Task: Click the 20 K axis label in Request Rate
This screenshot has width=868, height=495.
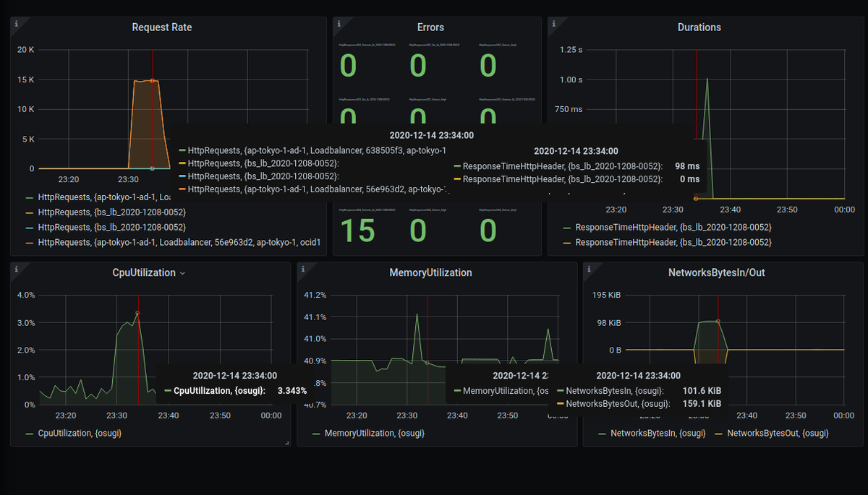Action: tap(26, 50)
